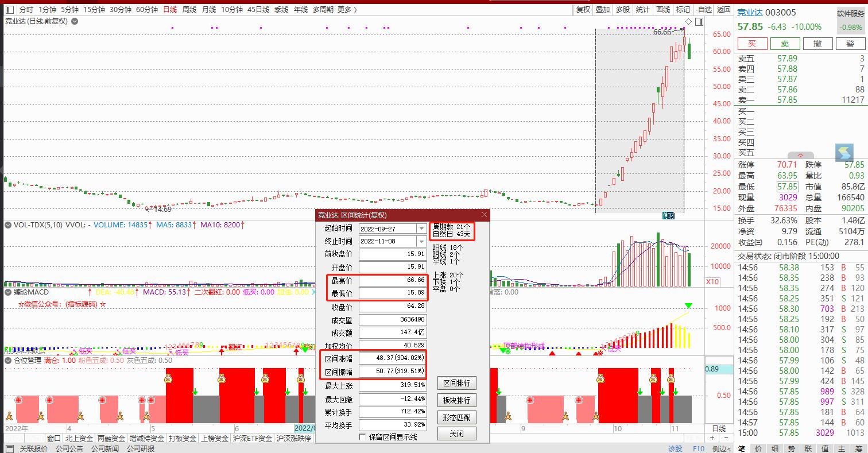The height and width of the screenshot is (453, 868).
Task: Open the 公司研报 link
Action: coord(141,448)
